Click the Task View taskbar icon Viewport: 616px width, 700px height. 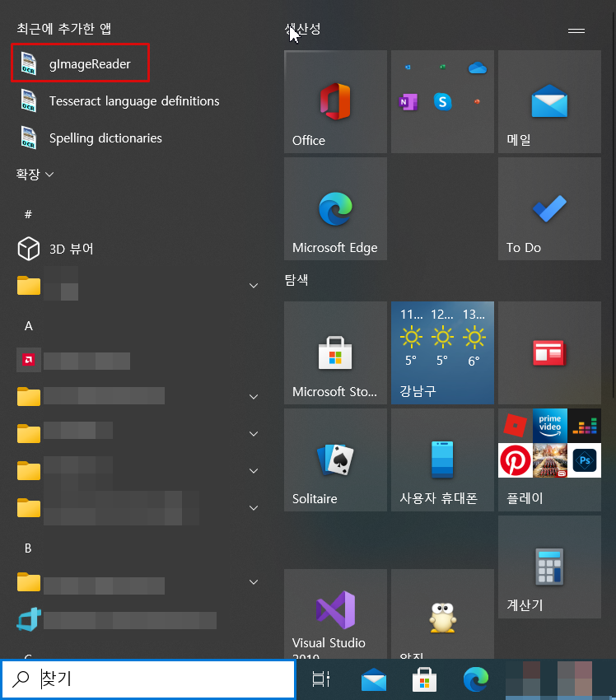point(321,679)
